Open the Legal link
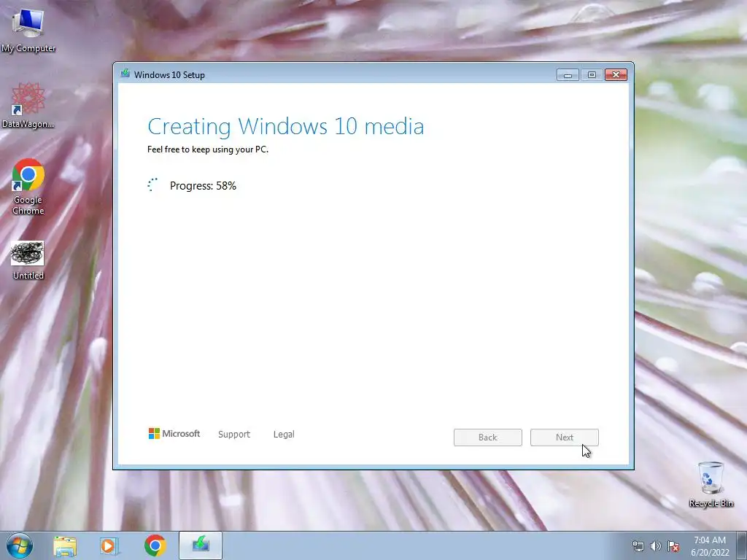 tap(284, 435)
